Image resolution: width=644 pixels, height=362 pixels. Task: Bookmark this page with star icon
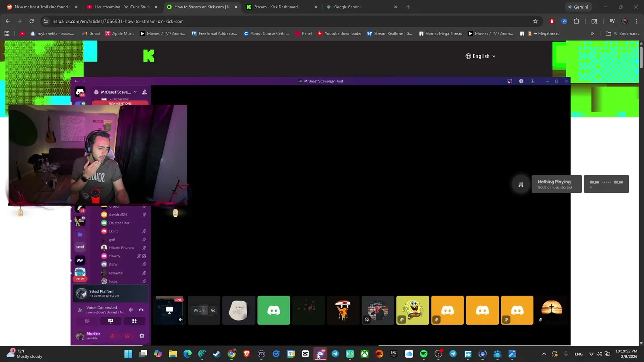[535, 21]
